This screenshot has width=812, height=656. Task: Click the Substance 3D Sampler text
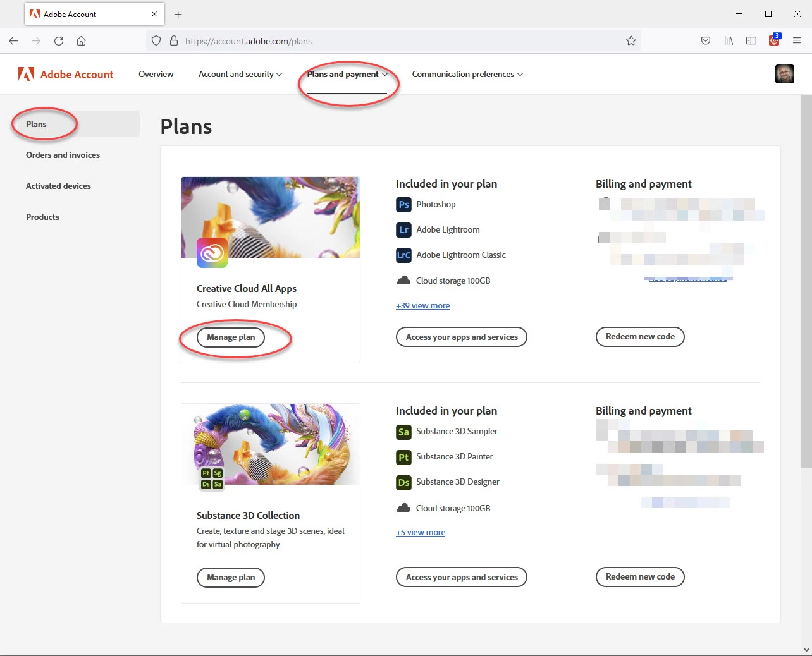point(457,432)
